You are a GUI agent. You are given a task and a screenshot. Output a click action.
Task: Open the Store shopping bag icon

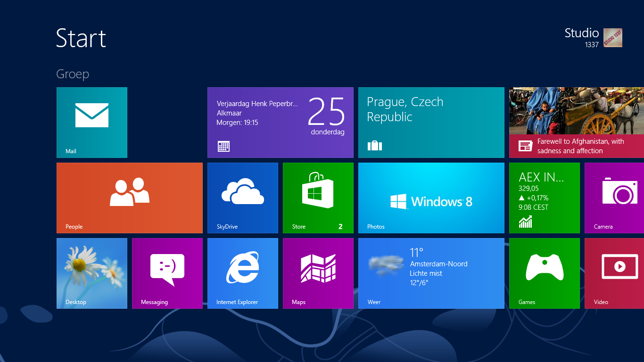click(x=318, y=190)
